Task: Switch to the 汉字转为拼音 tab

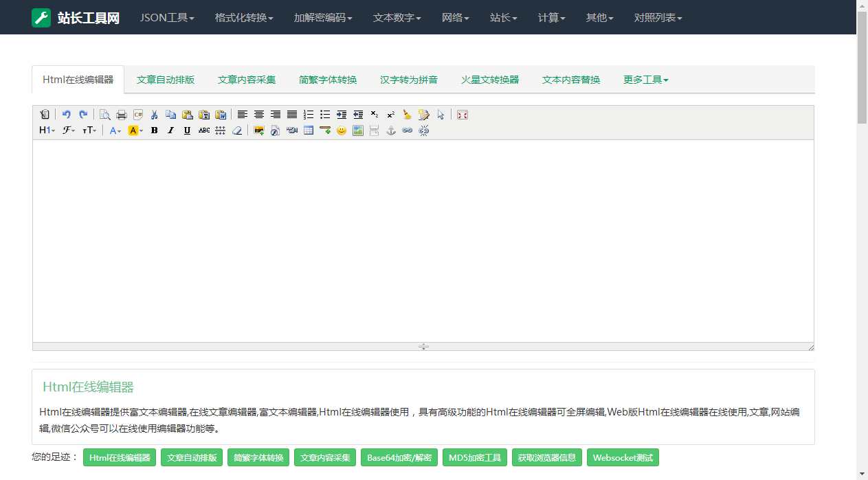Action: pos(409,80)
